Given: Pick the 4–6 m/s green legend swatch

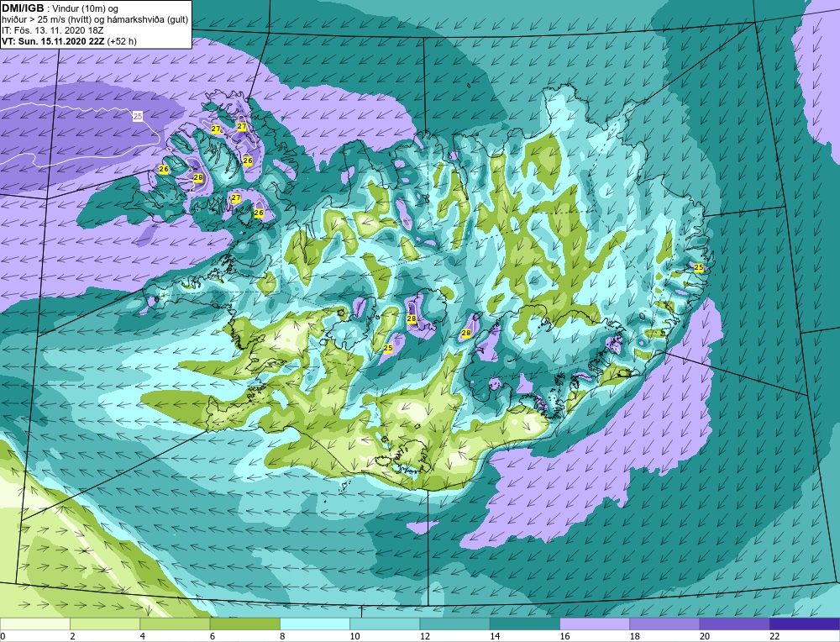Looking at the screenshot, I should (x=175, y=624).
